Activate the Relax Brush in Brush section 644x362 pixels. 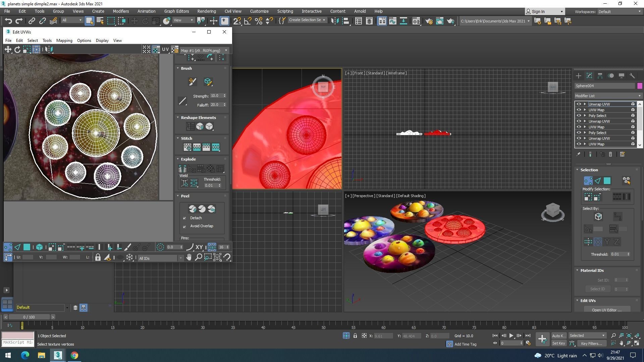point(208,81)
